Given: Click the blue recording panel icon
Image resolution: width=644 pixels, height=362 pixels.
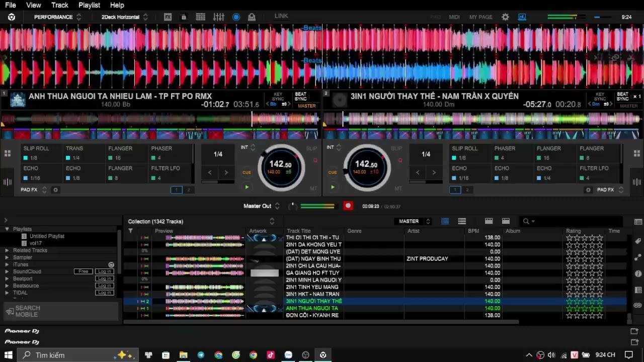Looking at the screenshot, I should pyautogui.click(x=236, y=17).
